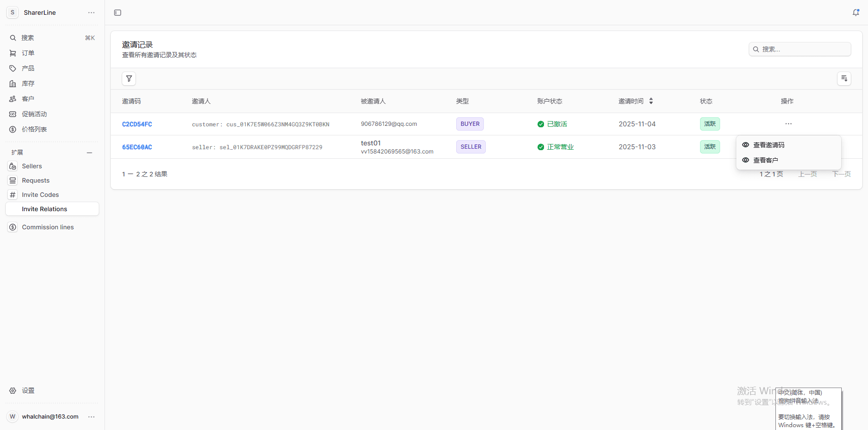Open invite code C2CD54FC link

(137, 124)
